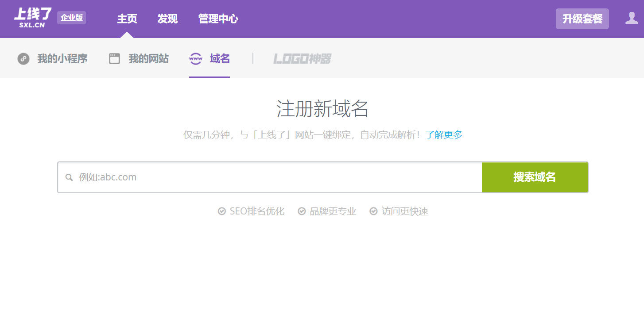644x310 pixels.
Task: Open the user profile avatar icon
Action: [631, 18]
